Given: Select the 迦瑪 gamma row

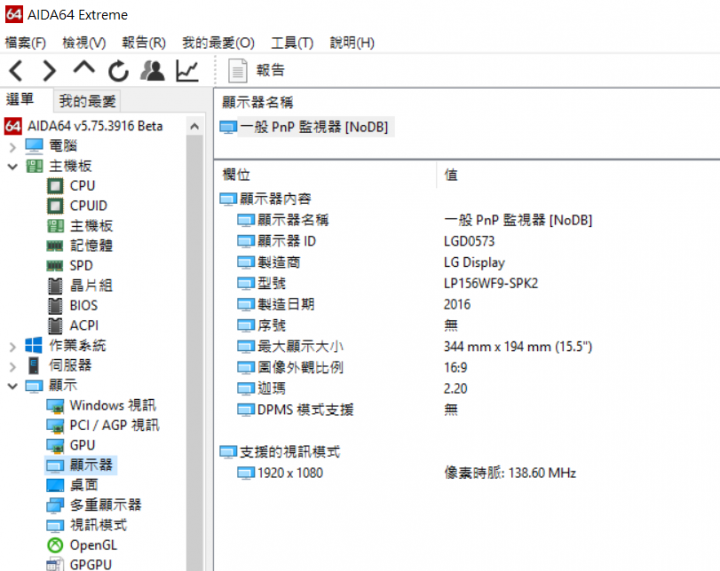Looking at the screenshot, I should tap(261, 388).
